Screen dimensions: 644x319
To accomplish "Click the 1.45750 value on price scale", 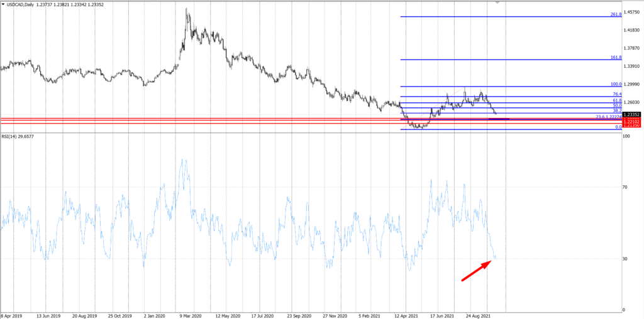I will click(x=631, y=12).
